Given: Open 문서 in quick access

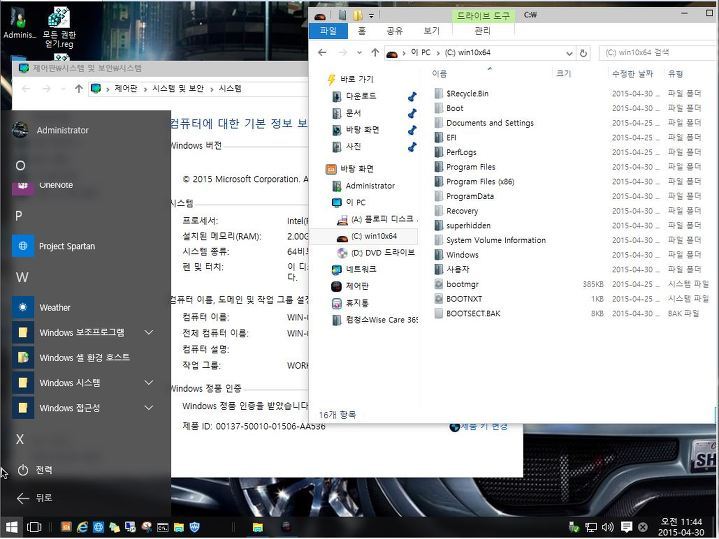Looking at the screenshot, I should 353,113.
